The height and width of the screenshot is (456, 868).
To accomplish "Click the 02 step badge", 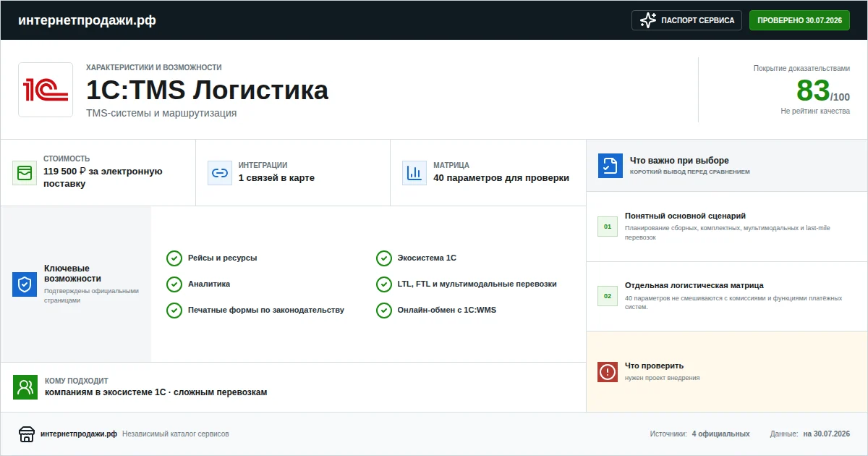I will click(608, 296).
